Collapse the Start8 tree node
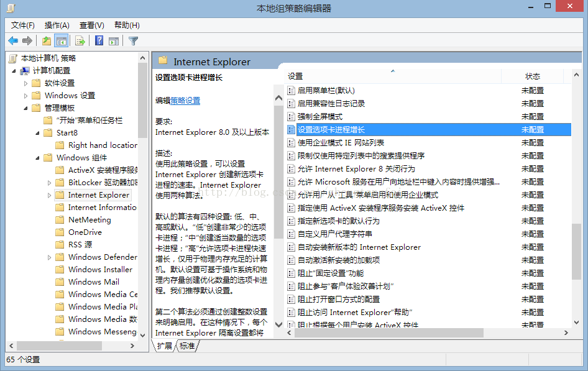Image resolution: width=588 pixels, height=371 pixels. pyautogui.click(x=37, y=133)
